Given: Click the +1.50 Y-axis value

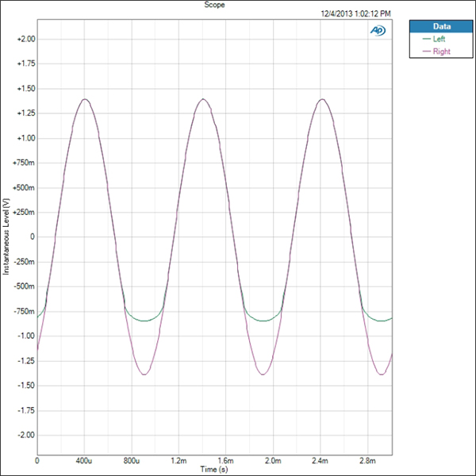Looking at the screenshot, I should (26, 89).
